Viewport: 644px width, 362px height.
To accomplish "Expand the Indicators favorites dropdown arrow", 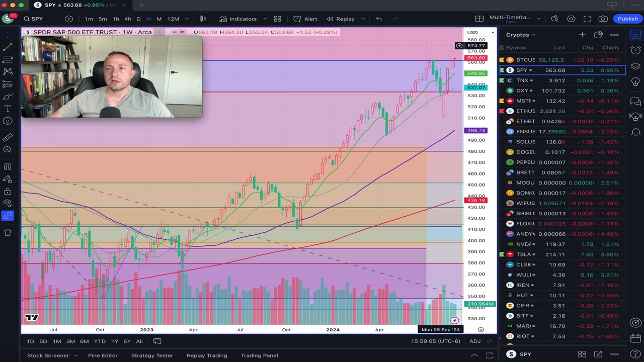I will (265, 19).
